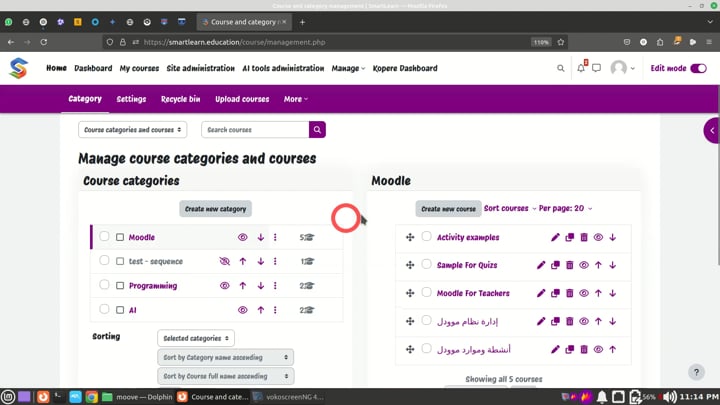Bookmark this page with the star icon
The width and height of the screenshot is (720, 405).
561,42
